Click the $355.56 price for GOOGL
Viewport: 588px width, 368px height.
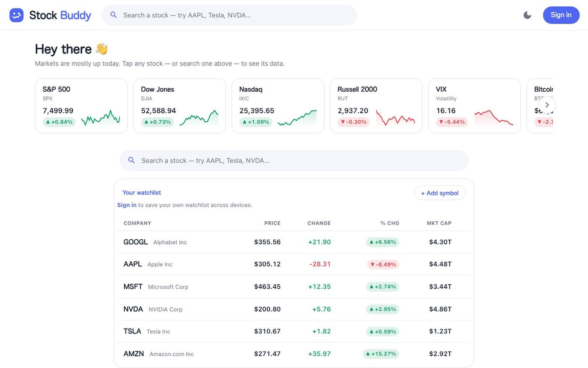point(267,242)
